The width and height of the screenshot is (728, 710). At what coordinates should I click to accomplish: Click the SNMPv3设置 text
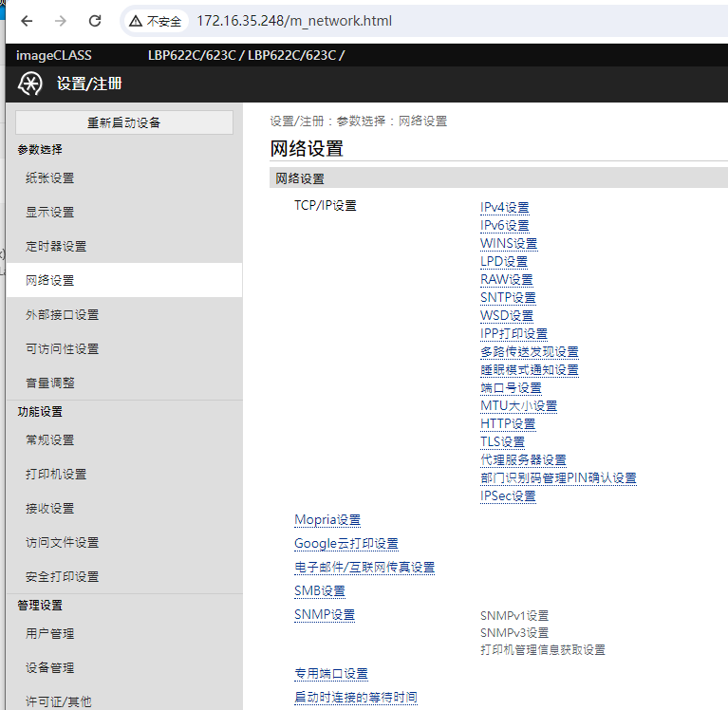click(514, 633)
